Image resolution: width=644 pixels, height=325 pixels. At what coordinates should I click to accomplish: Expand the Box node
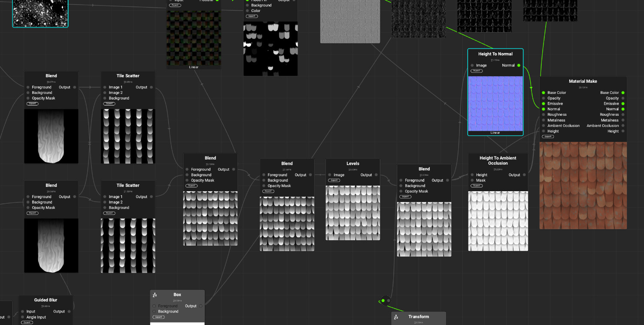tap(158, 317)
